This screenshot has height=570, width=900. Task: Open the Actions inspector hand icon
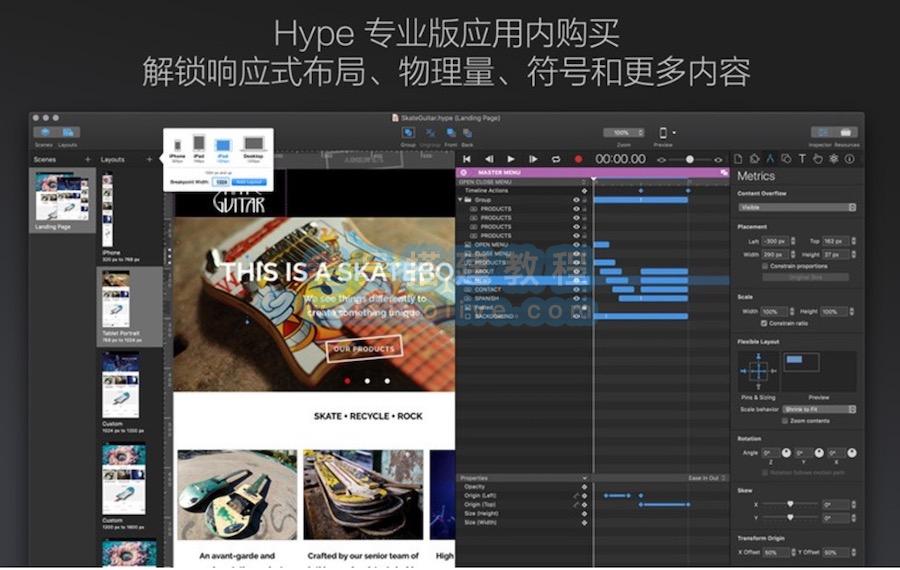pos(817,159)
